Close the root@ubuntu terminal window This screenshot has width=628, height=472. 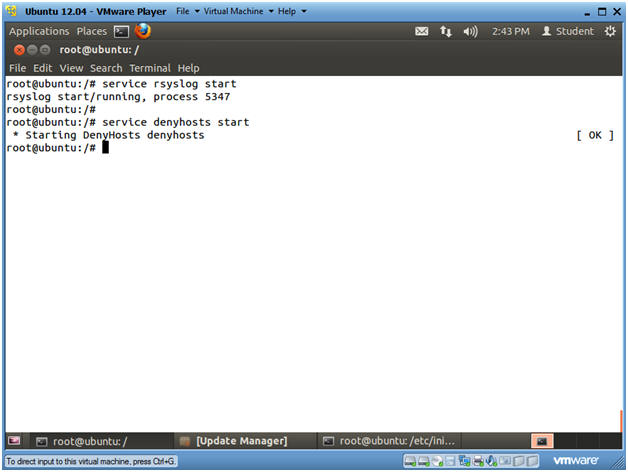(x=19, y=50)
